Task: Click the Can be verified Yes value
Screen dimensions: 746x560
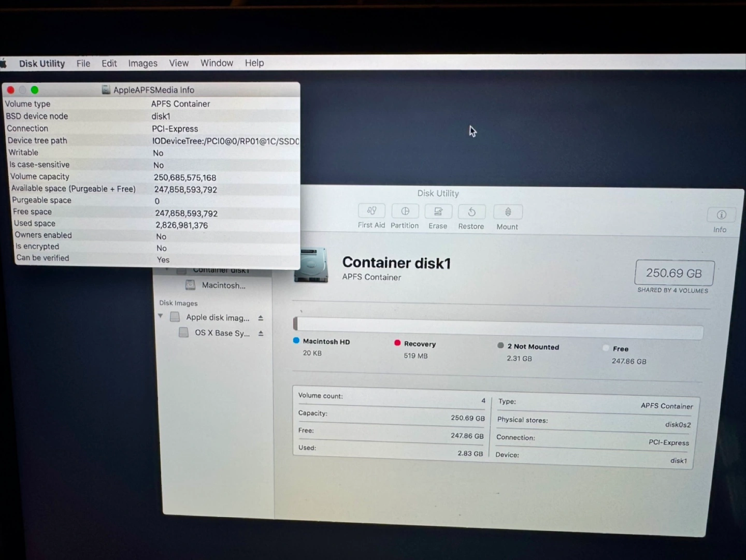Action: [x=163, y=260]
